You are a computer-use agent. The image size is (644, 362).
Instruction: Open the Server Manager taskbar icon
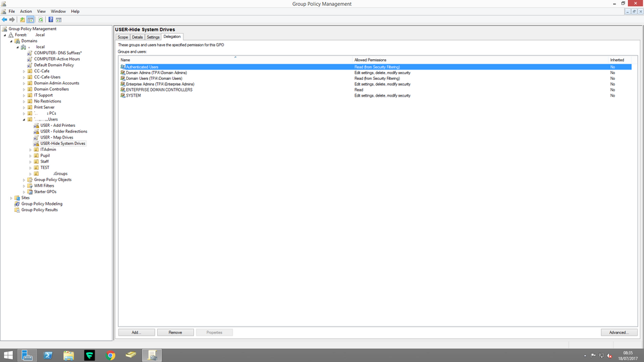click(x=27, y=356)
